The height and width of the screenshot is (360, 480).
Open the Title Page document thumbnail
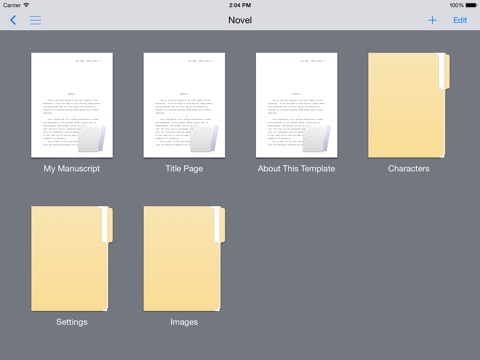click(x=184, y=105)
